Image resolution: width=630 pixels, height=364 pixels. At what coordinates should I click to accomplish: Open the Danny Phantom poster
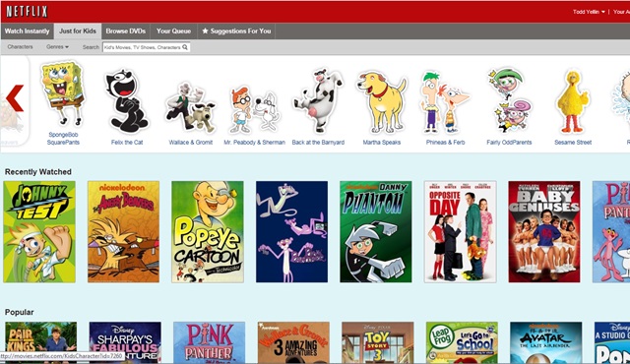[x=376, y=231]
